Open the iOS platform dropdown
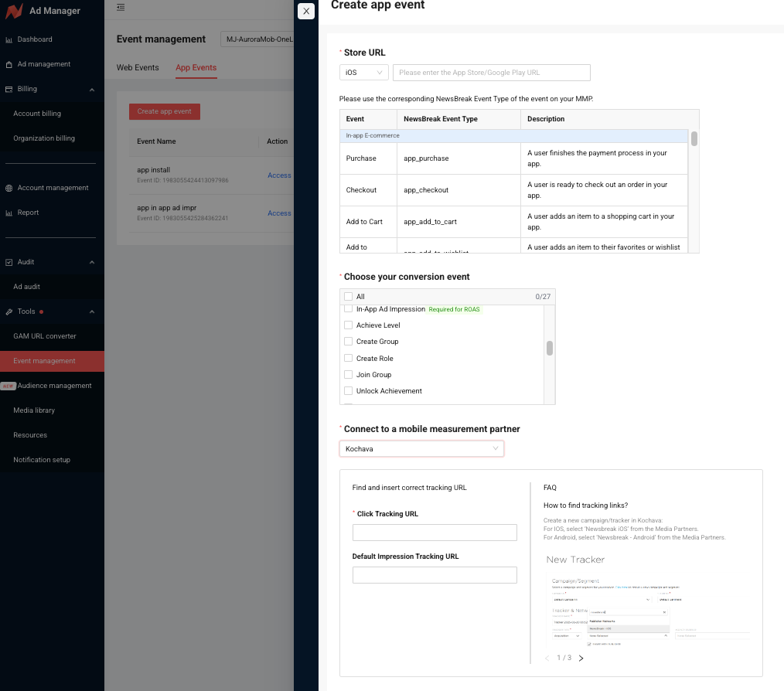Image resolution: width=784 pixels, height=691 pixels. [x=363, y=73]
